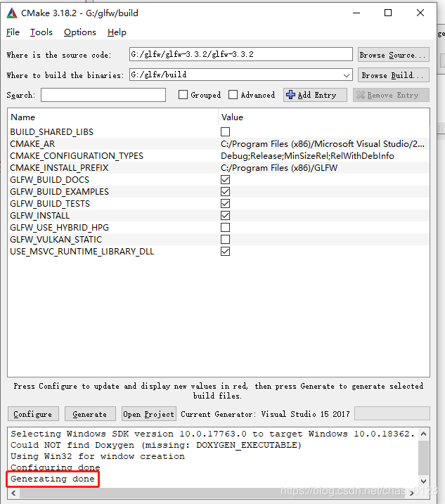The width and height of the screenshot is (445, 504).
Task: Select the CMAKE_CONFIGURATION_TYPES entry name
Action: point(77,156)
